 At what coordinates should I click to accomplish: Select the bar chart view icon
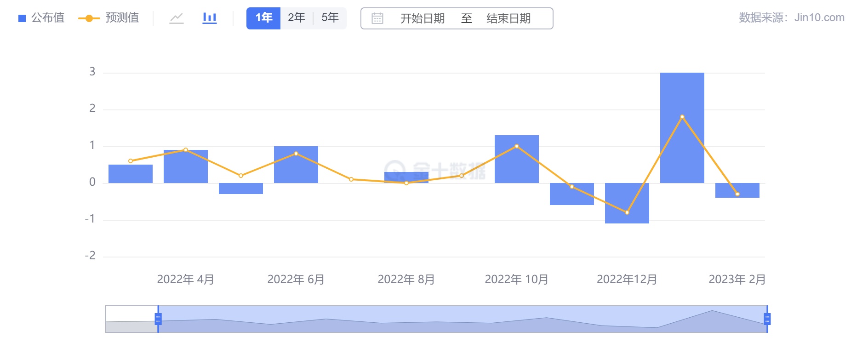[210, 18]
